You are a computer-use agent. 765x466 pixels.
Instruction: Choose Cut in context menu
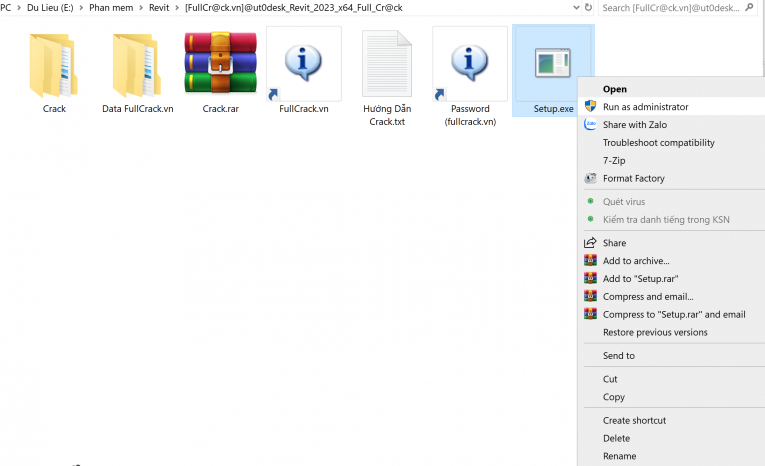pyautogui.click(x=671, y=379)
